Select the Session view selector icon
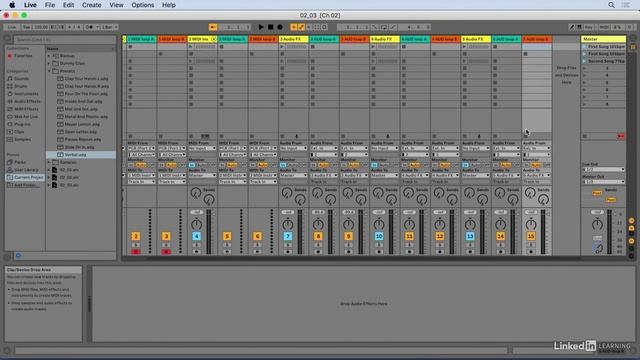The image size is (640, 360). pos(633,47)
